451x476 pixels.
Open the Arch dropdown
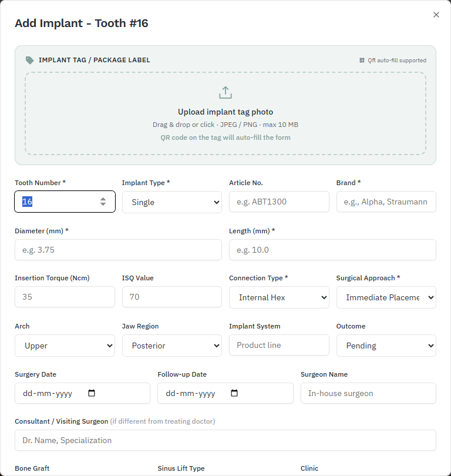(65, 346)
